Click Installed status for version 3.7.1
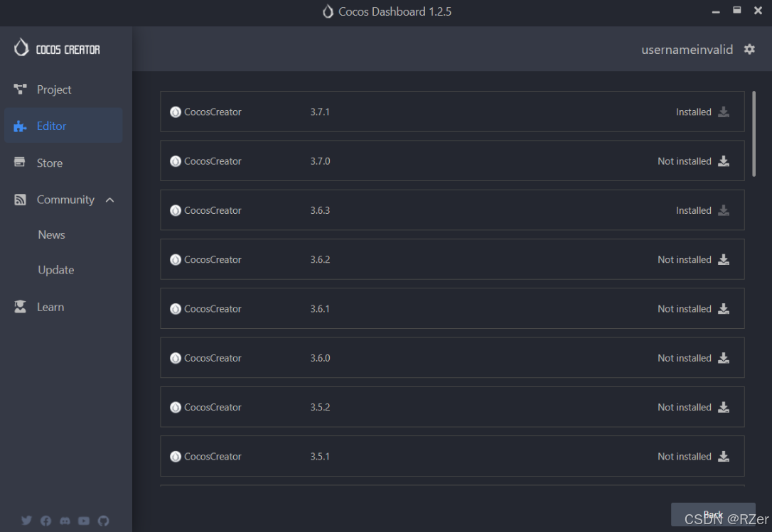This screenshot has height=532, width=772. [x=693, y=112]
